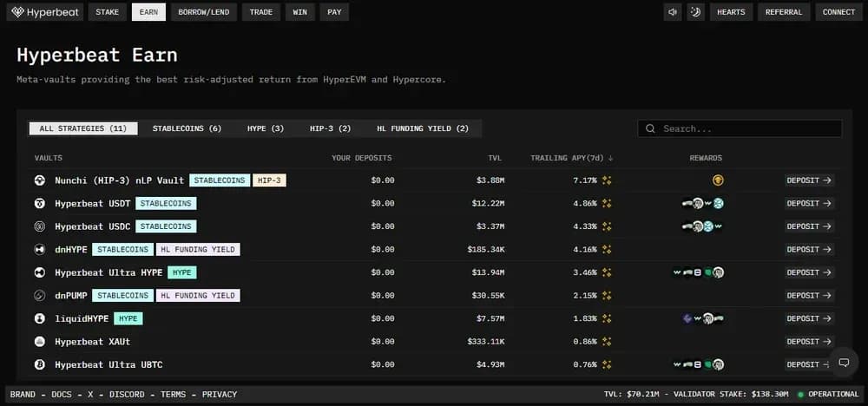Click the Hyperbeat XAUt icon

pyautogui.click(x=39, y=341)
